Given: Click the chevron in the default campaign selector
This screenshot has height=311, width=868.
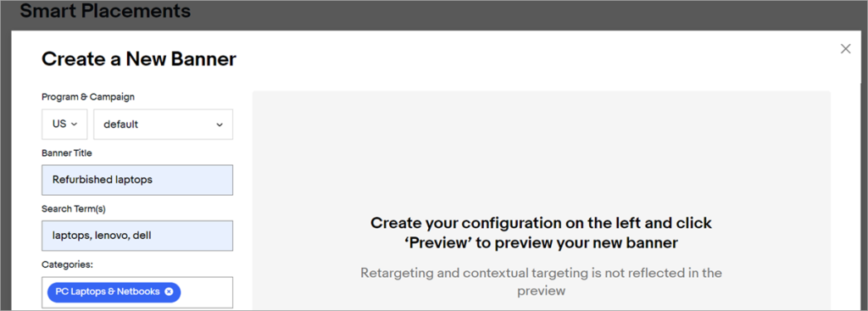Looking at the screenshot, I should pos(220,125).
